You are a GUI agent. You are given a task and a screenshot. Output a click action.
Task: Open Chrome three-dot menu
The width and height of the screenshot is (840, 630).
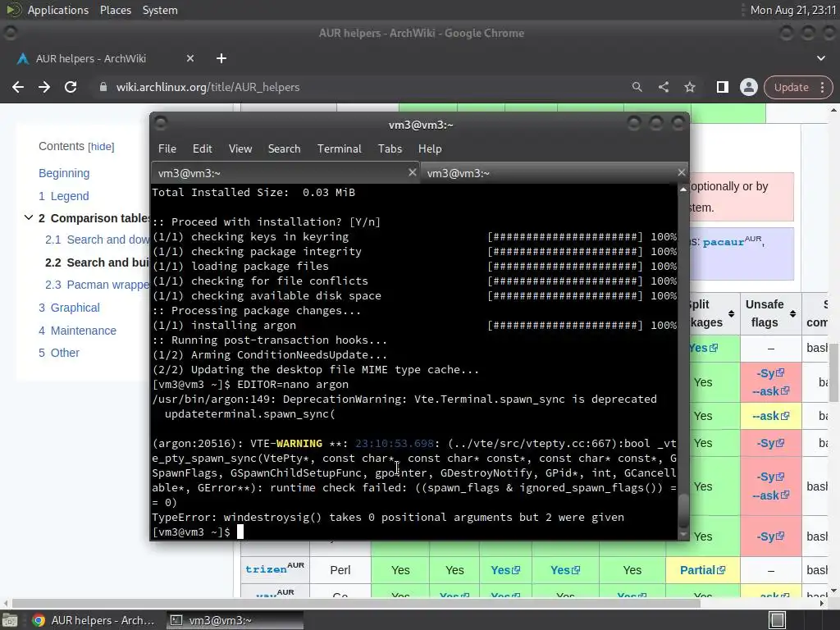[822, 87]
